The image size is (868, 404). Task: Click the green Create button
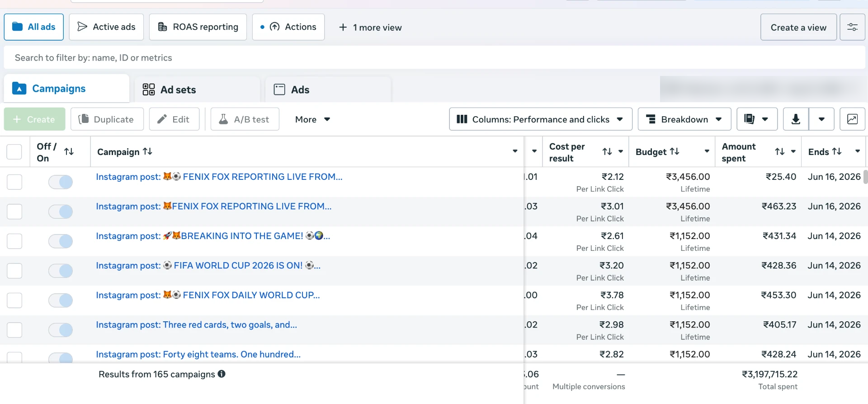coord(35,119)
